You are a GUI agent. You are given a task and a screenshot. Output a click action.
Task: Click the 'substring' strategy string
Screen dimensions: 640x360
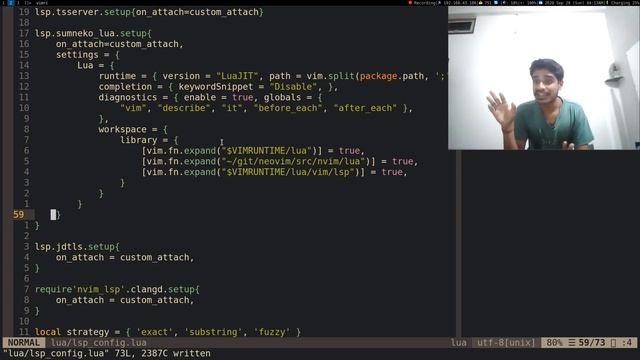click(x=213, y=332)
